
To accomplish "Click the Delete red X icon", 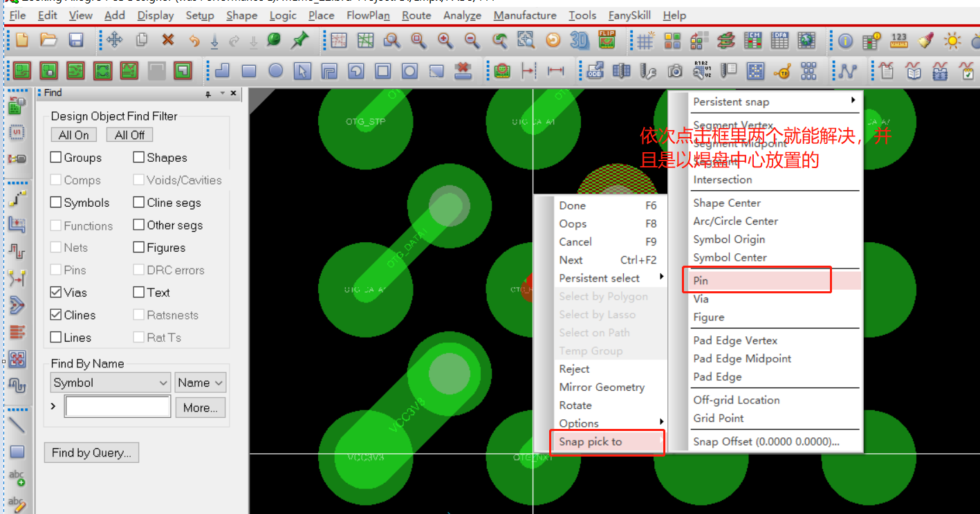I will pos(167,40).
